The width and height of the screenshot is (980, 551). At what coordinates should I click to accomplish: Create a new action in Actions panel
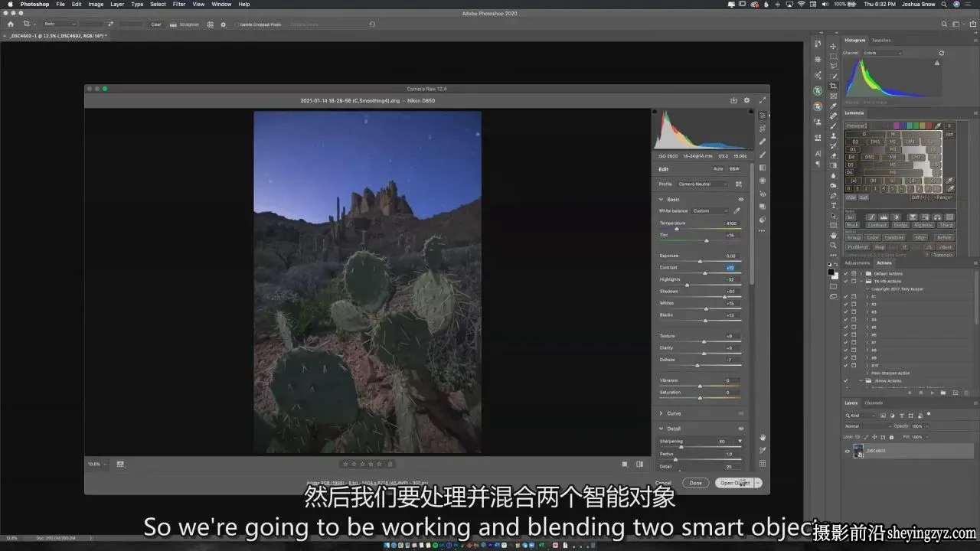[x=955, y=393]
